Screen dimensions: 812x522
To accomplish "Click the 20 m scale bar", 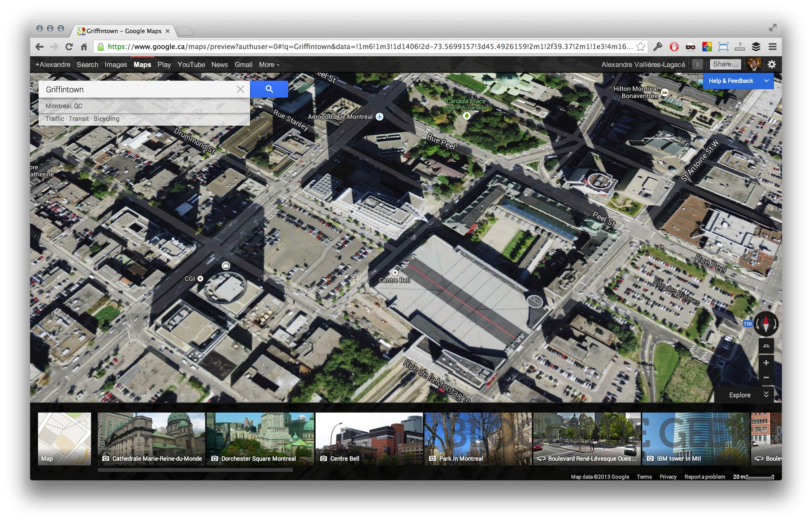I will [753, 477].
